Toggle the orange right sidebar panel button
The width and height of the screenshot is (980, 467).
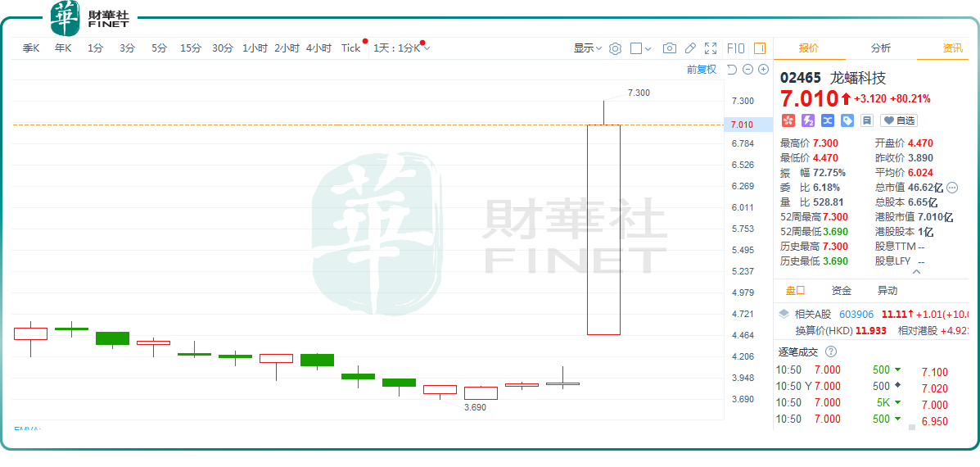click(x=760, y=48)
